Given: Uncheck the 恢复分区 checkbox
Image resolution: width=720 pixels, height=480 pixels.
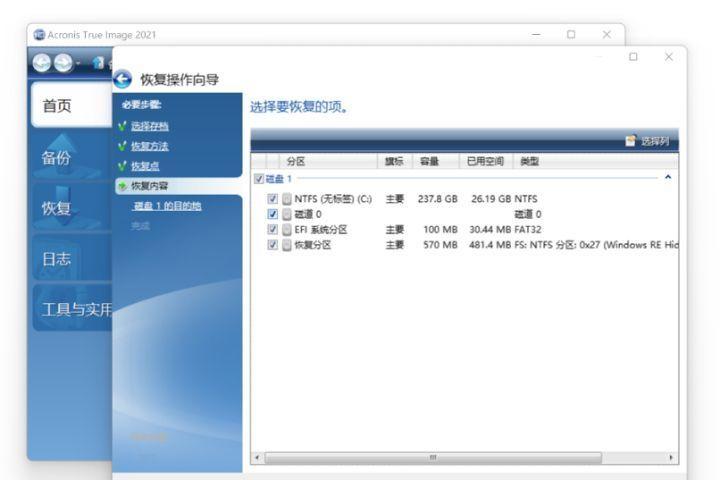Looking at the screenshot, I should [273, 245].
